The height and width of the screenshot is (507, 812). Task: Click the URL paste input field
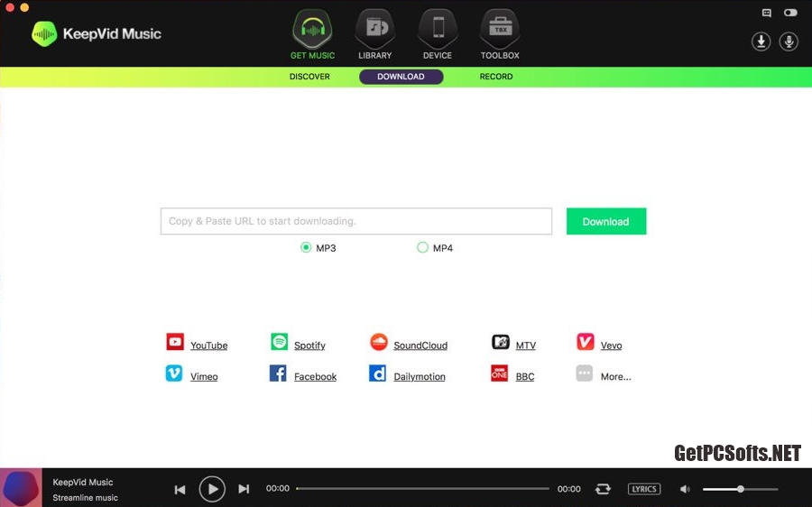coord(356,221)
